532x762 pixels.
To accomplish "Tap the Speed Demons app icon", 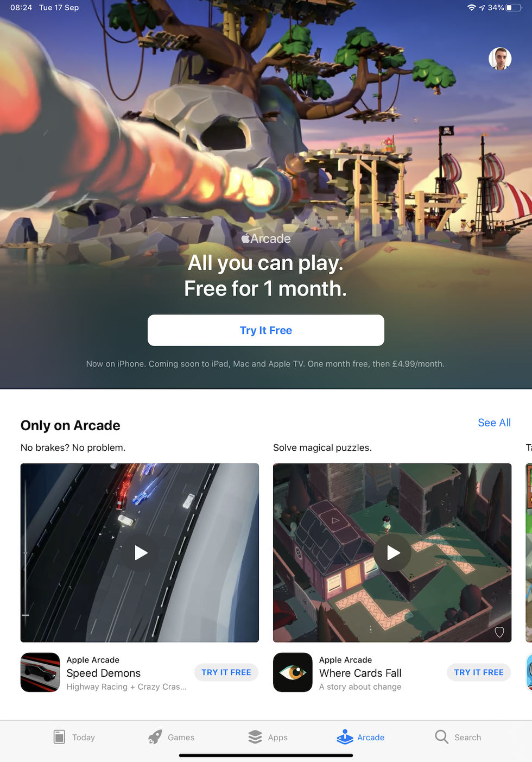I will coord(40,672).
